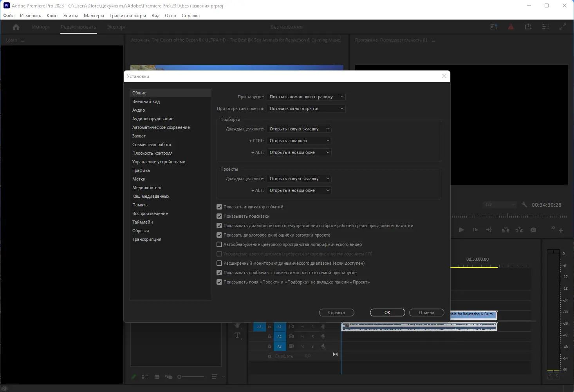This screenshot has height=392, width=574.
Task: Click the Отмена button
Action: click(427, 313)
